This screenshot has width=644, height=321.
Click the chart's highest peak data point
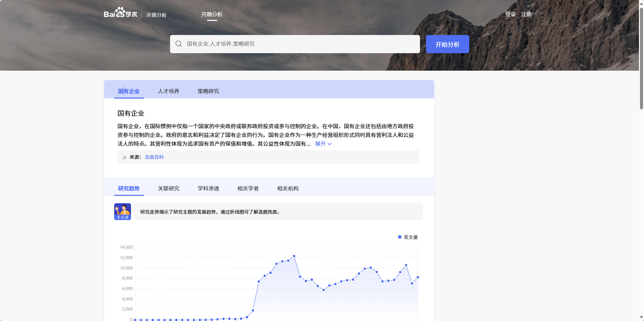coord(294,256)
